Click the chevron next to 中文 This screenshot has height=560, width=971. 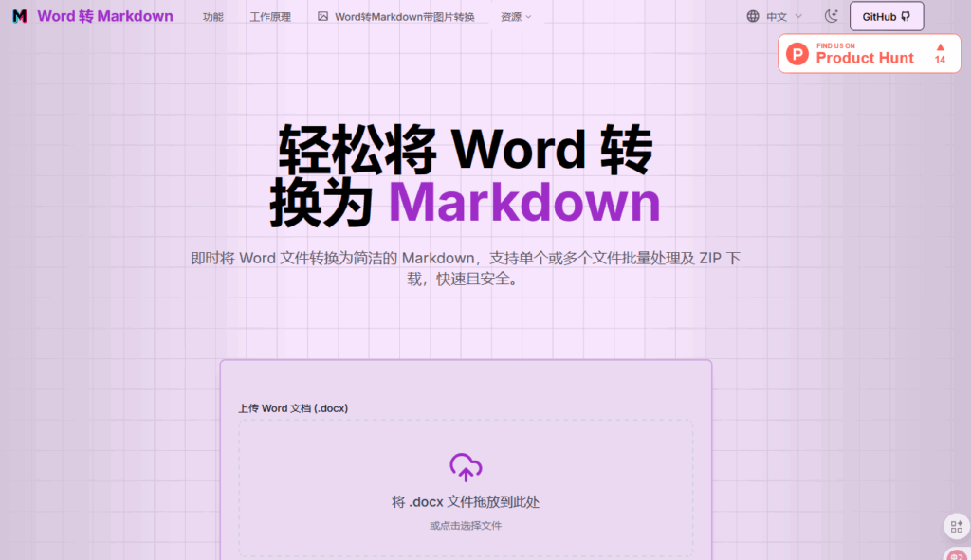click(797, 16)
